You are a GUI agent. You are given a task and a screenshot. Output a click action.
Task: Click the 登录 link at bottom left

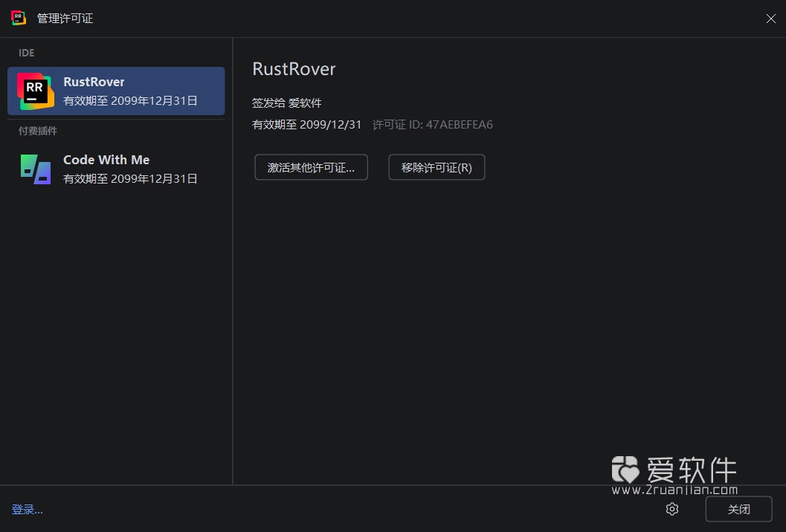[x=28, y=509]
